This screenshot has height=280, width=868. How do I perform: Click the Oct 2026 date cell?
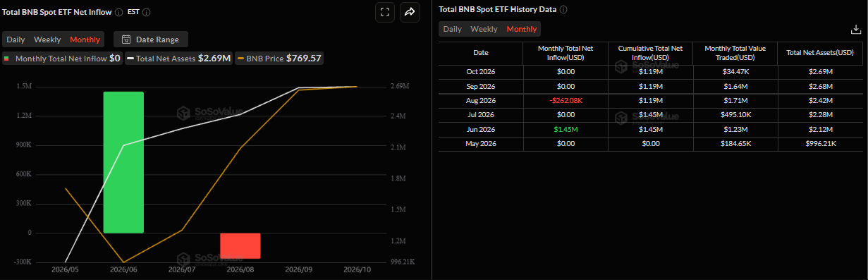[x=481, y=72]
